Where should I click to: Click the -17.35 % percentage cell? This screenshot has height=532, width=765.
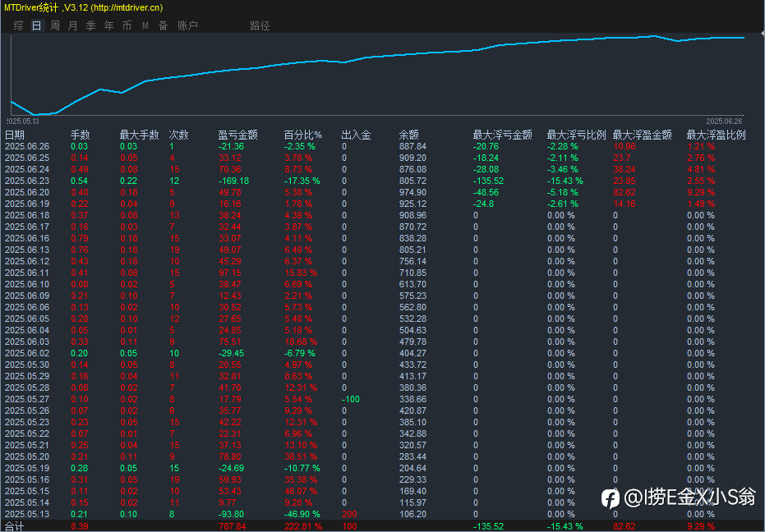(x=302, y=181)
